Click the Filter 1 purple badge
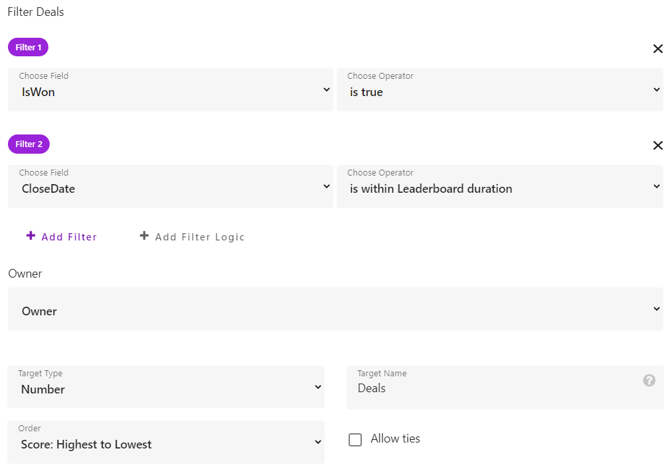Image resolution: width=670 pixels, height=469 pixels. (28, 47)
